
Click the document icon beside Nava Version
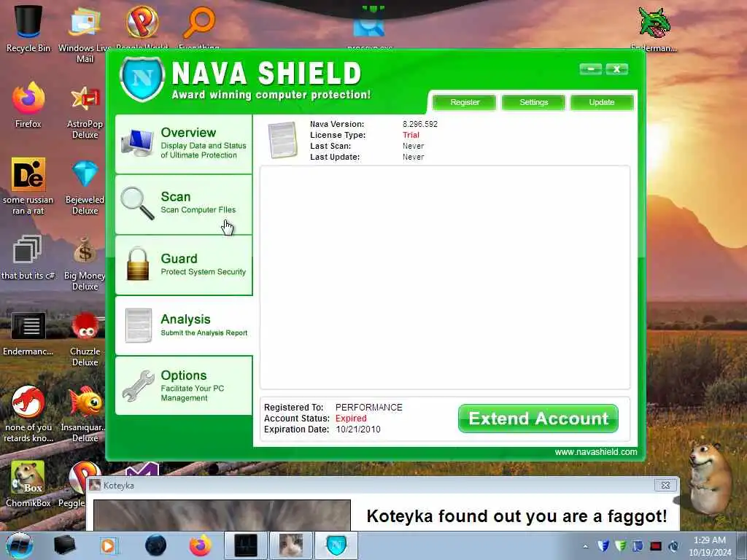[282, 140]
